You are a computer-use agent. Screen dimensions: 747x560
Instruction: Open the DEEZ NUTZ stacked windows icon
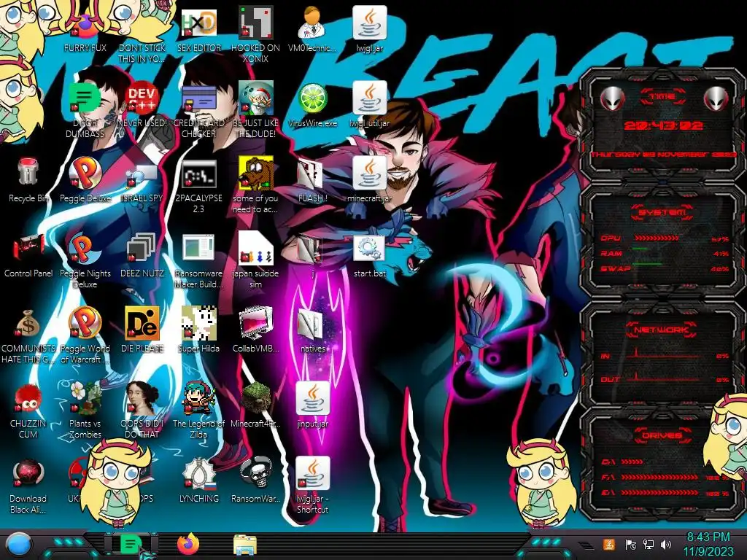[x=142, y=248]
